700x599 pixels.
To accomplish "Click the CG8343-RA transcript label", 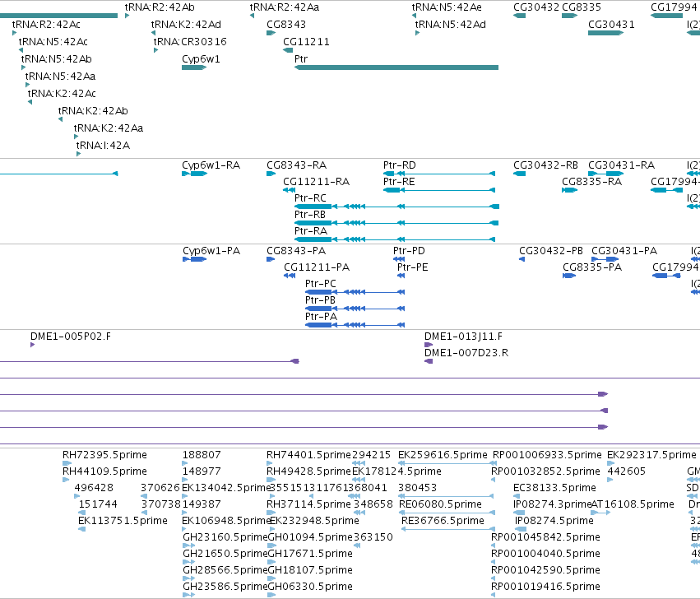I will pyautogui.click(x=296, y=165).
